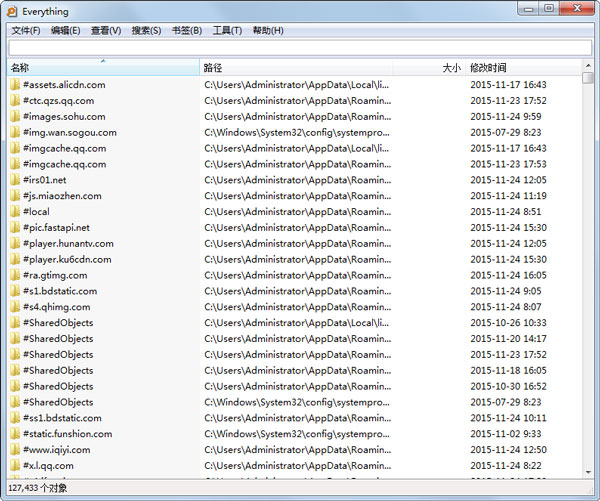
Task: Open the 书签(B) menu
Action: [x=187, y=31]
